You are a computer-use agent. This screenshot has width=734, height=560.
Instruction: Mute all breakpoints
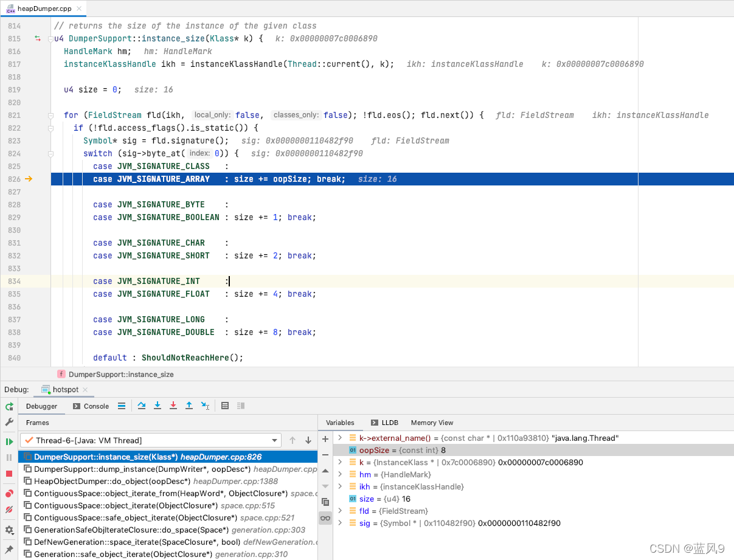pyautogui.click(x=9, y=510)
